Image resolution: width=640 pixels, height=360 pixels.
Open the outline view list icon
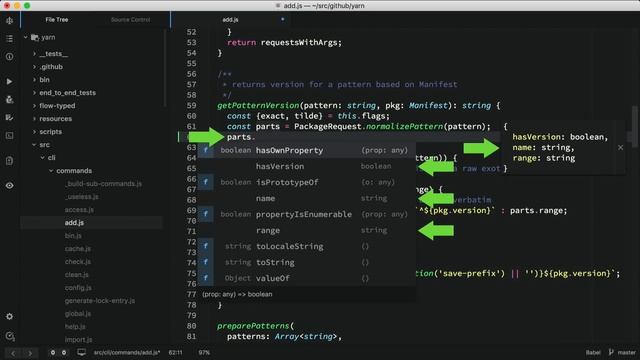pos(9,39)
